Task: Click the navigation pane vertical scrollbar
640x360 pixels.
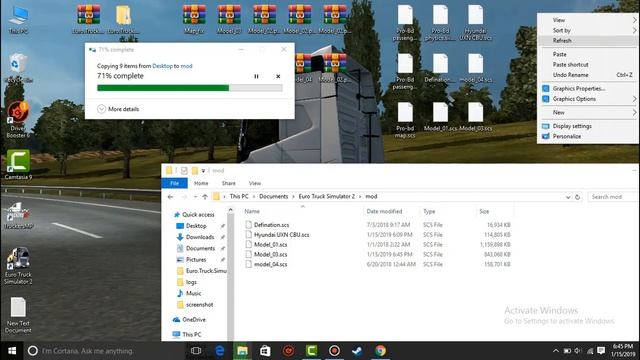Action: pyautogui.click(x=231, y=273)
